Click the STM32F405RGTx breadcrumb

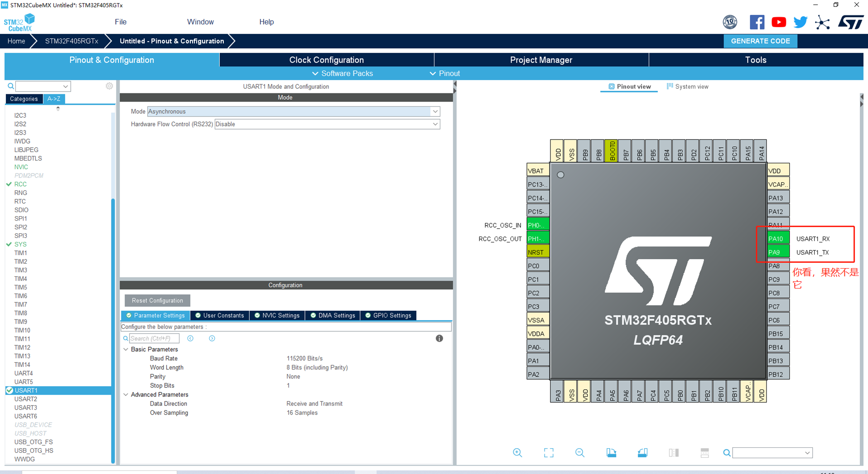click(72, 41)
